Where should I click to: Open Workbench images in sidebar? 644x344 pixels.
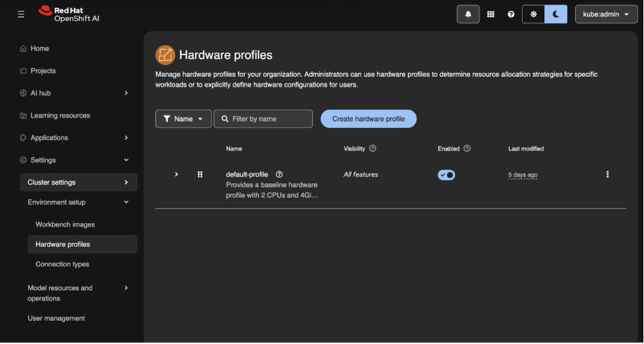(x=65, y=225)
